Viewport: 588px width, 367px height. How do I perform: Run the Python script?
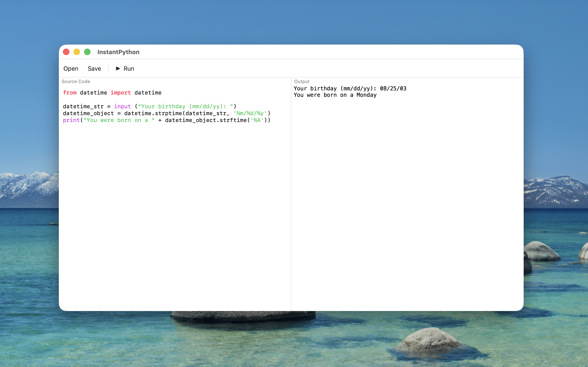(129, 69)
